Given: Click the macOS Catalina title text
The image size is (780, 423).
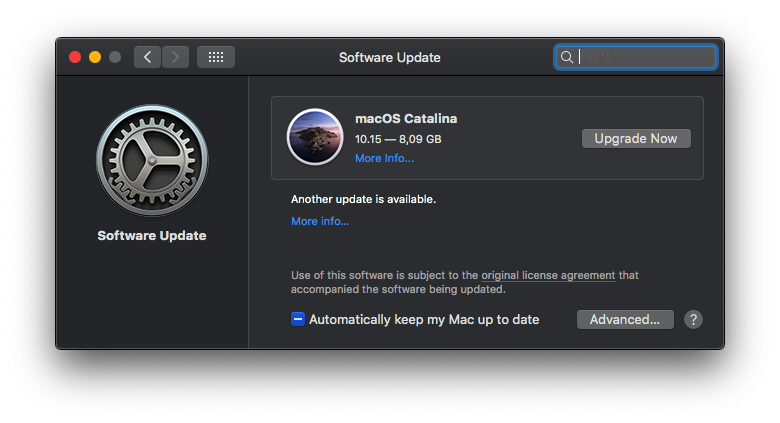Looking at the screenshot, I should point(406,118).
